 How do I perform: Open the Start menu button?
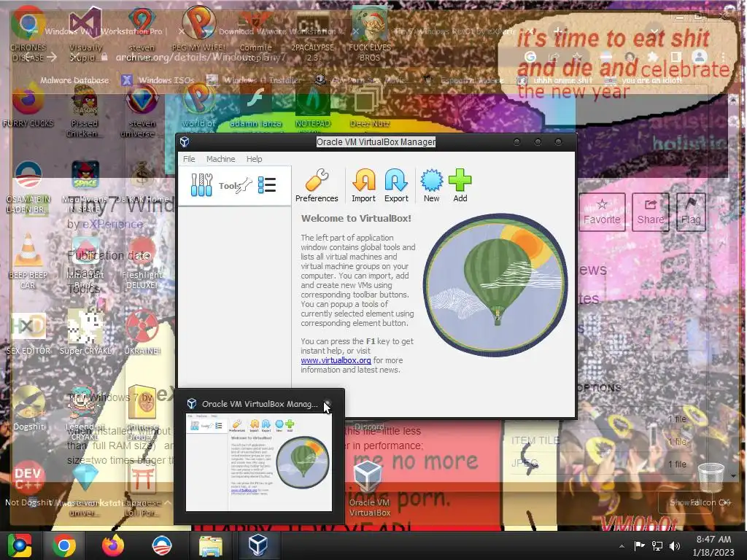tap(20, 545)
